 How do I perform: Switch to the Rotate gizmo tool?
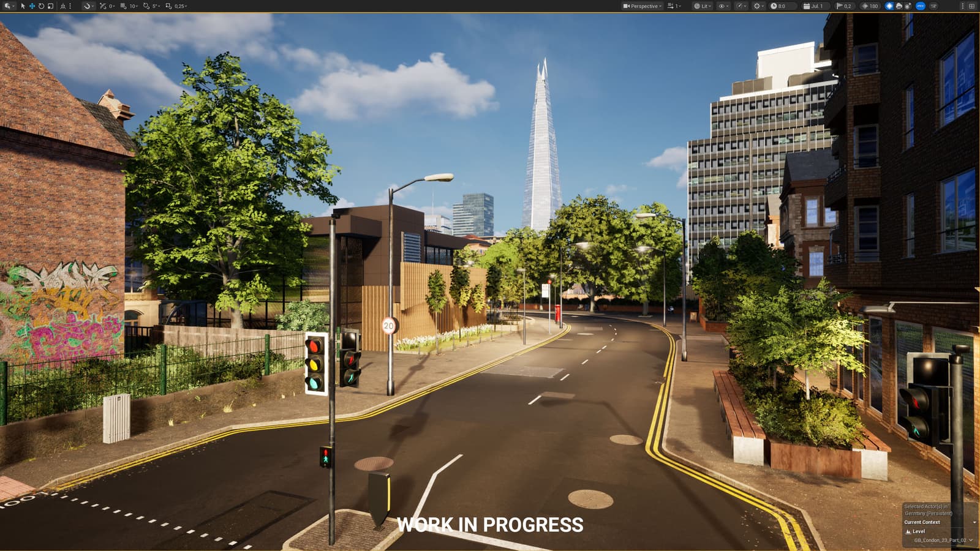(x=41, y=6)
